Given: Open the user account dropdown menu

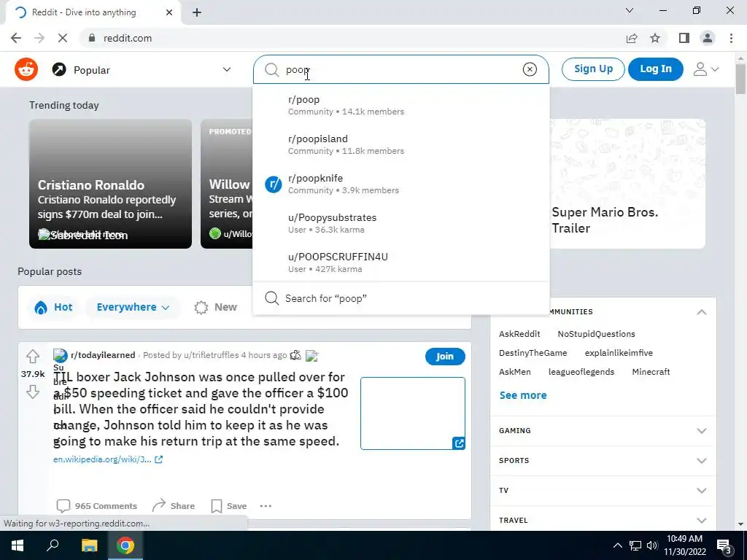Looking at the screenshot, I should coord(706,69).
